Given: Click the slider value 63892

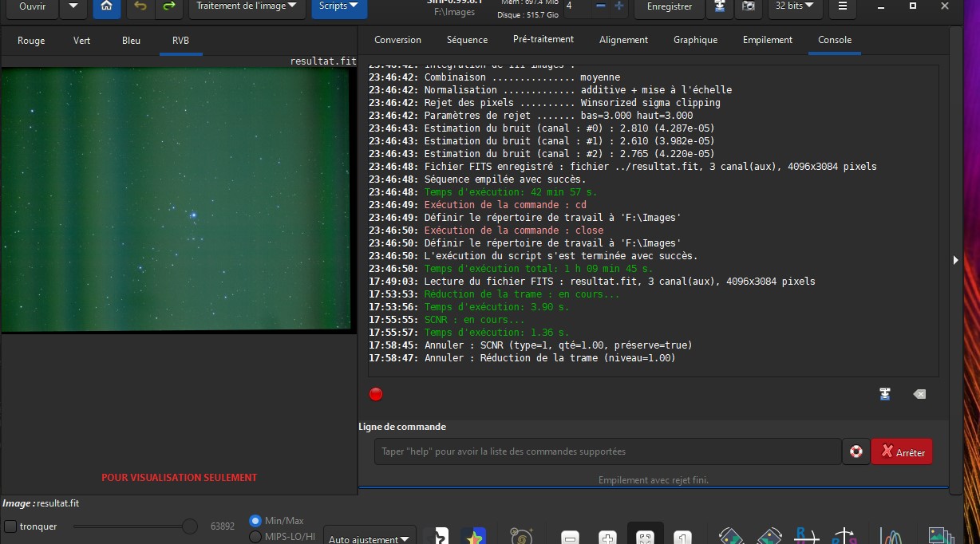Looking at the screenshot, I should 222,526.
